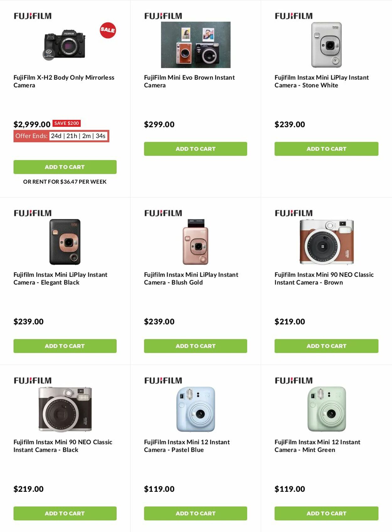Viewport: 392px width, 532px height.
Task: Click OR RENT FOR $36.47 PER WEEK
Action: [x=65, y=182]
